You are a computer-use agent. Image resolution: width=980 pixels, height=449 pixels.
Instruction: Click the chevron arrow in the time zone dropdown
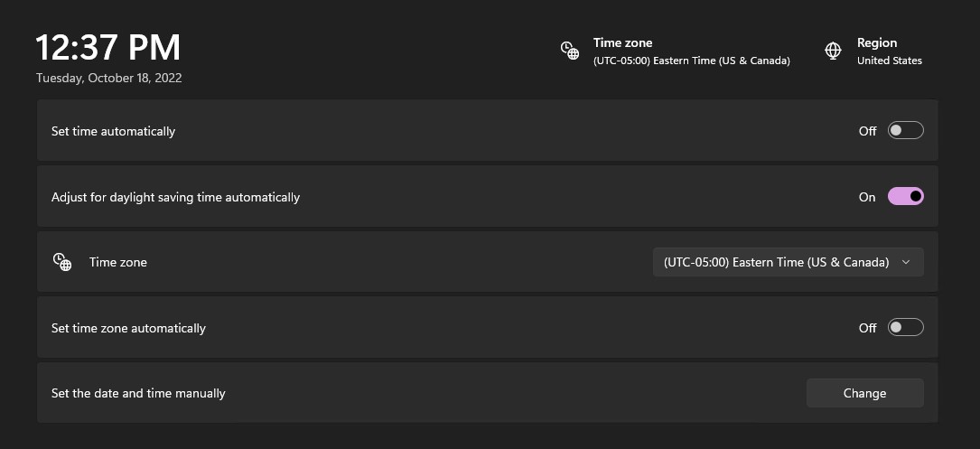906,262
